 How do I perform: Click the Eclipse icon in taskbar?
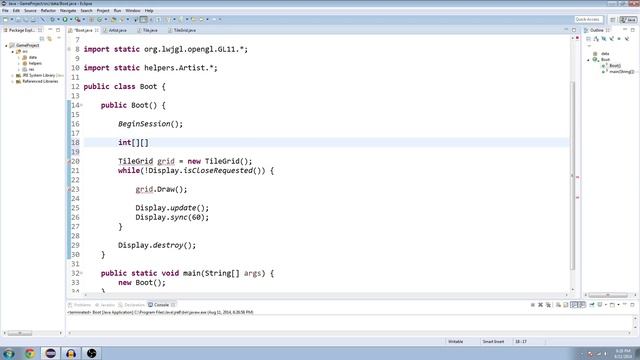click(51, 353)
